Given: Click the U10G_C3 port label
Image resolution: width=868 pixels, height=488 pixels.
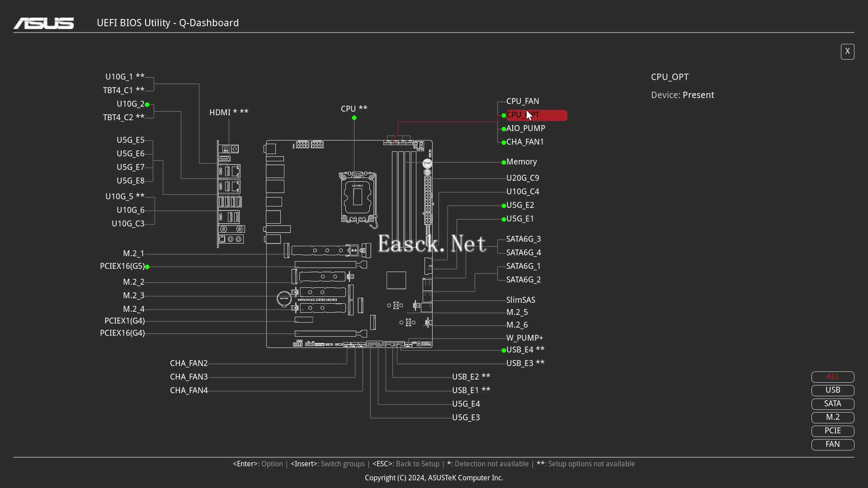Looking at the screenshot, I should (128, 224).
